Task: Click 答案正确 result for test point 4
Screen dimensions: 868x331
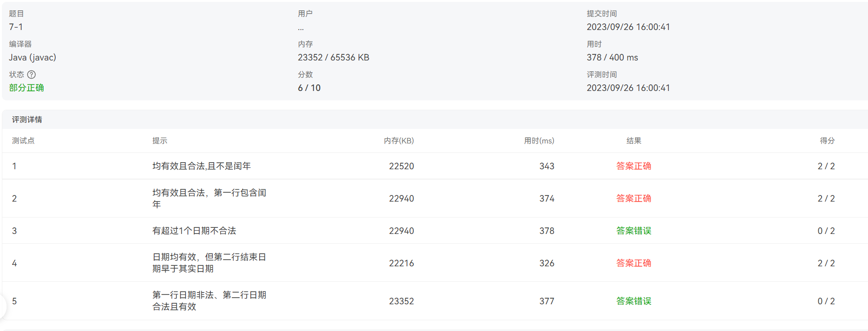Action: [x=634, y=263]
